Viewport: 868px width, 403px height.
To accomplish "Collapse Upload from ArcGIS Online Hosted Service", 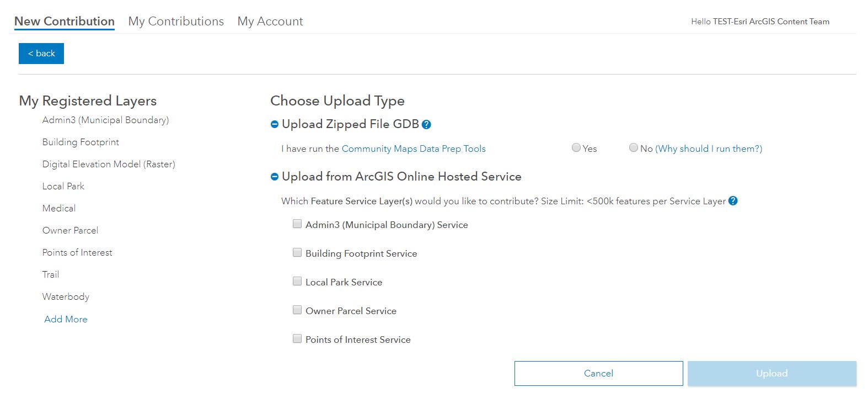I will click(275, 177).
